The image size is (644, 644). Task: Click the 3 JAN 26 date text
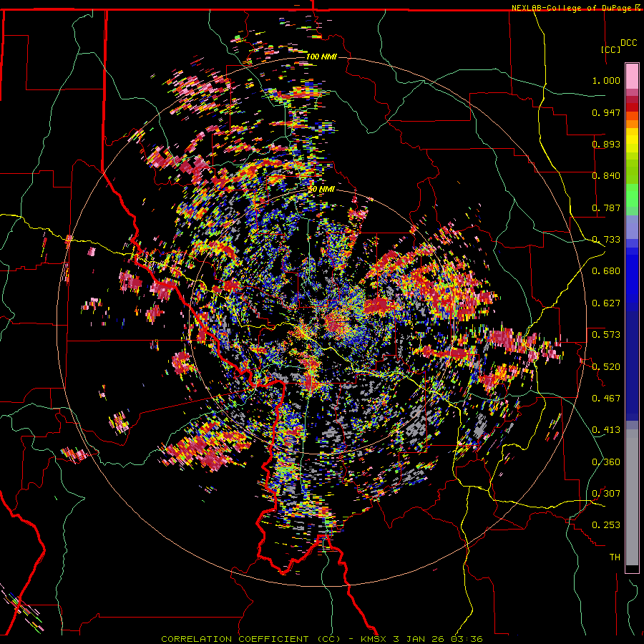pyautogui.click(x=419, y=639)
